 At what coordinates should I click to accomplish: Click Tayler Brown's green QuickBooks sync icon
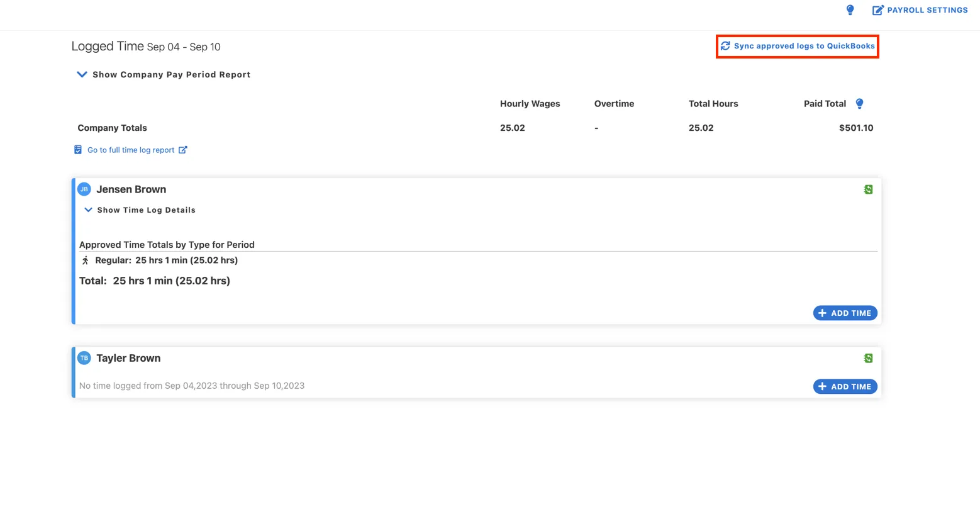coord(868,358)
